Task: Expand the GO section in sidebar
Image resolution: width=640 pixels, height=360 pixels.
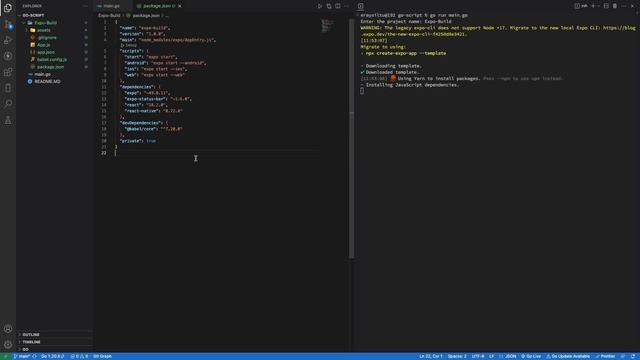Action: (25, 349)
